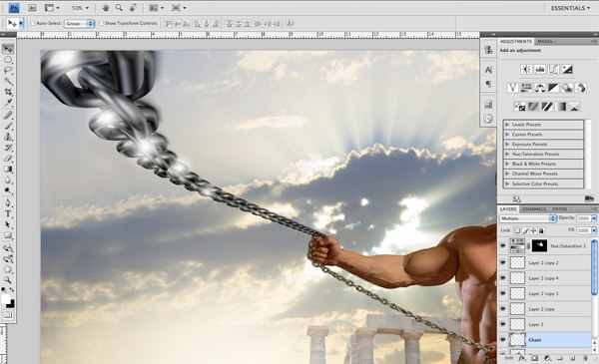
Task: Switch to the Masks tab
Action: [545, 41]
